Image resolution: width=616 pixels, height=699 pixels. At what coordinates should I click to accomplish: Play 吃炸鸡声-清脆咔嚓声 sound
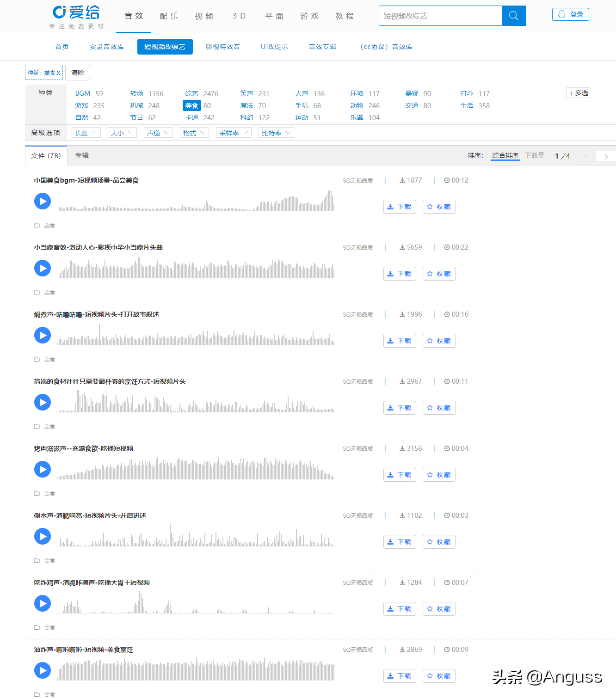[43, 603]
